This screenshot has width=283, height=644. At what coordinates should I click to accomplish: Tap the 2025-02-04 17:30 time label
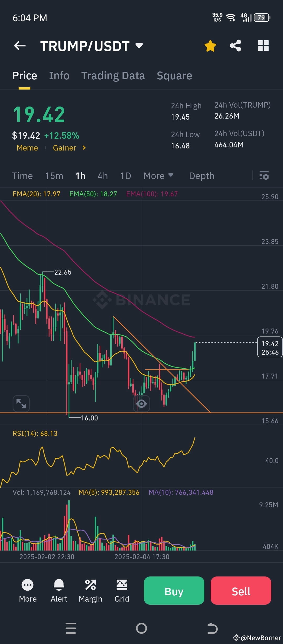point(142,557)
